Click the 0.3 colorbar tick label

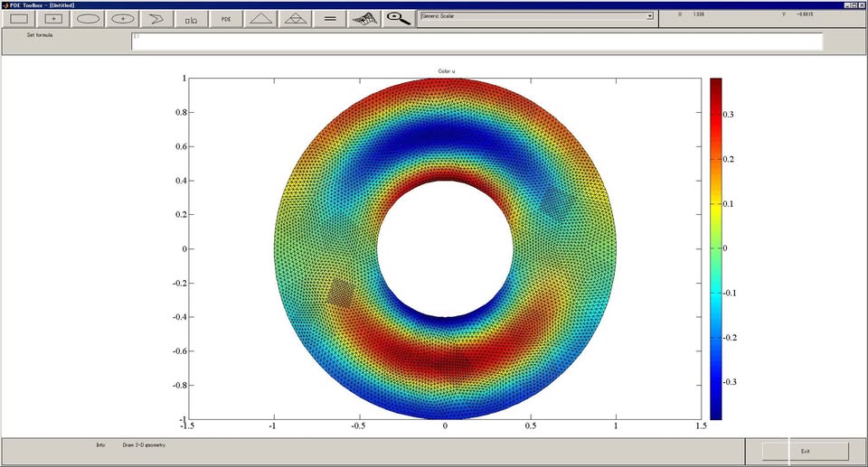[x=729, y=115]
